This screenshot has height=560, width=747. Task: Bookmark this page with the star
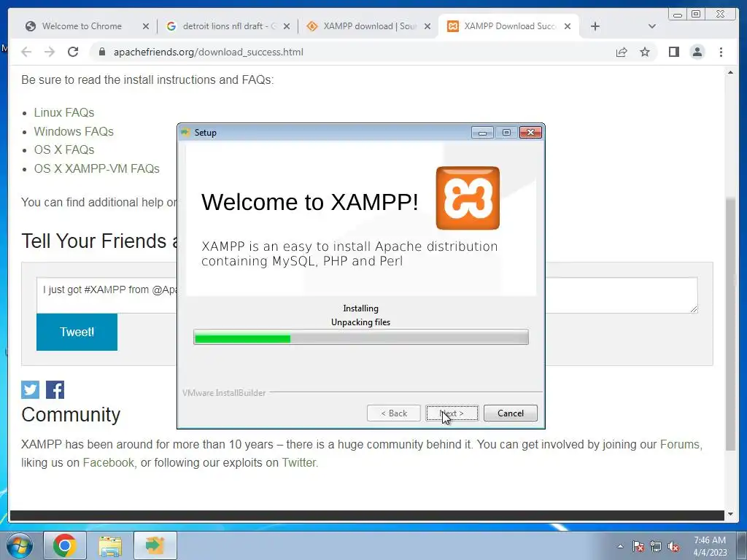coord(645,52)
